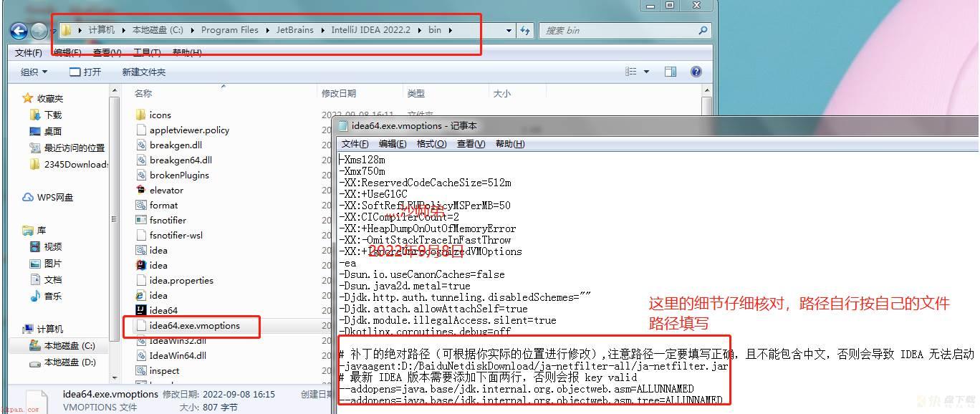The height and width of the screenshot is (414, 980).
Task: Click the gear icon of the format file
Action: pyautogui.click(x=141, y=205)
